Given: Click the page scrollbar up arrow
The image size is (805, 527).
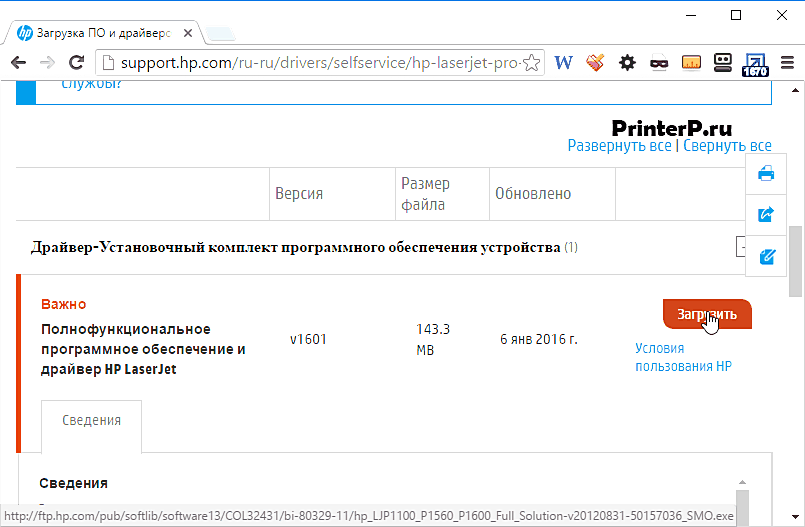Looking at the screenshot, I should (x=795, y=90).
